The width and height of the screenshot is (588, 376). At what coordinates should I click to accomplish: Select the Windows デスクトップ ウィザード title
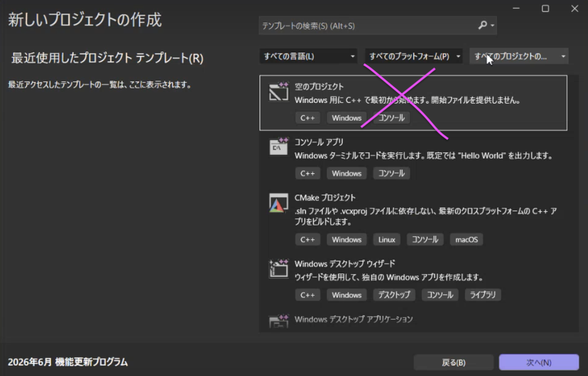tap(345, 264)
